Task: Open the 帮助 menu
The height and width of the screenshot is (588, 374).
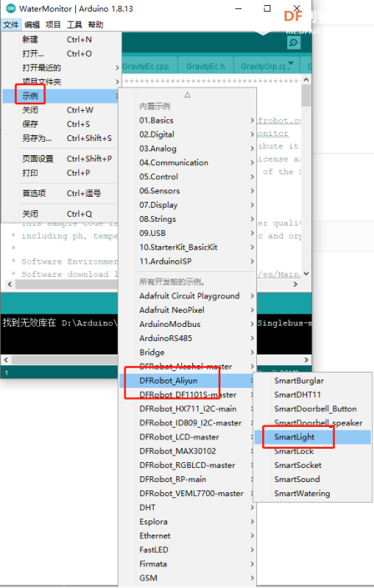Action: pyautogui.click(x=95, y=25)
